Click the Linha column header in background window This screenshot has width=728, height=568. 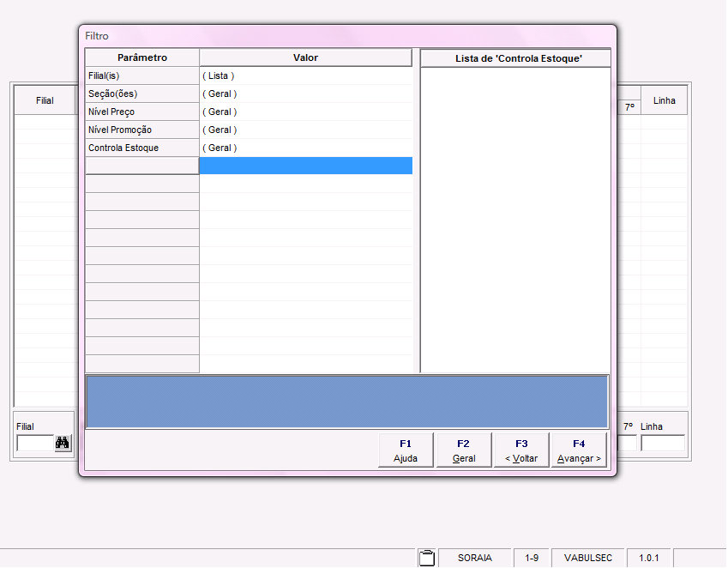(664, 100)
